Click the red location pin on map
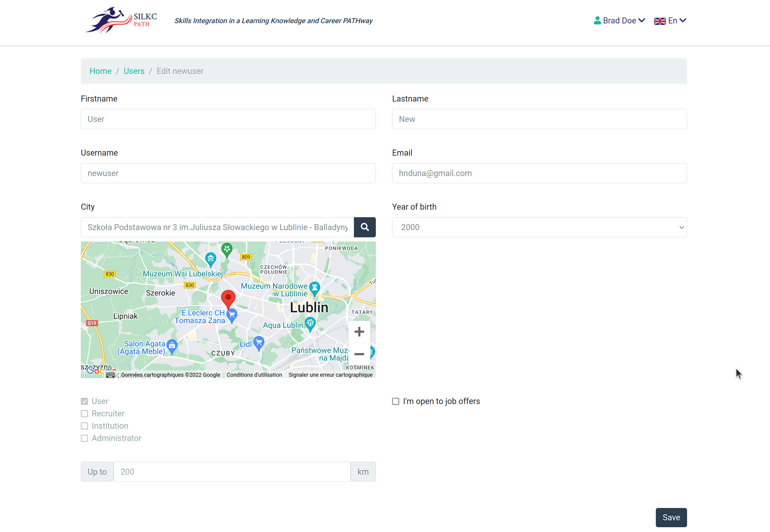The image size is (770, 532). pyautogui.click(x=228, y=298)
